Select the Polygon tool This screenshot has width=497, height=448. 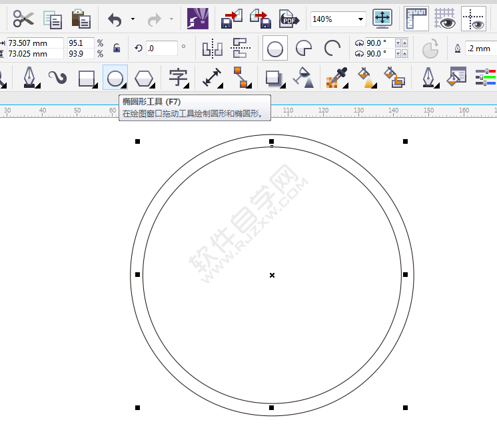coord(143,78)
